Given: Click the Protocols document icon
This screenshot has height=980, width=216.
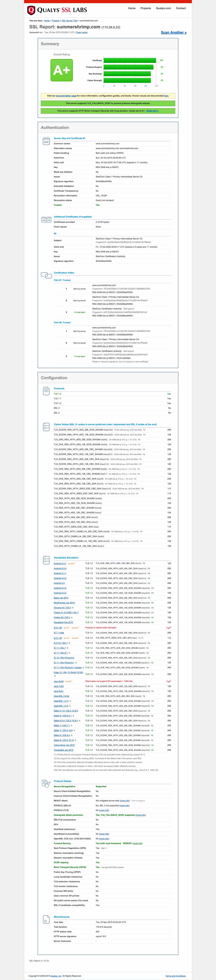Looking at the screenshot, I should coord(46,390).
